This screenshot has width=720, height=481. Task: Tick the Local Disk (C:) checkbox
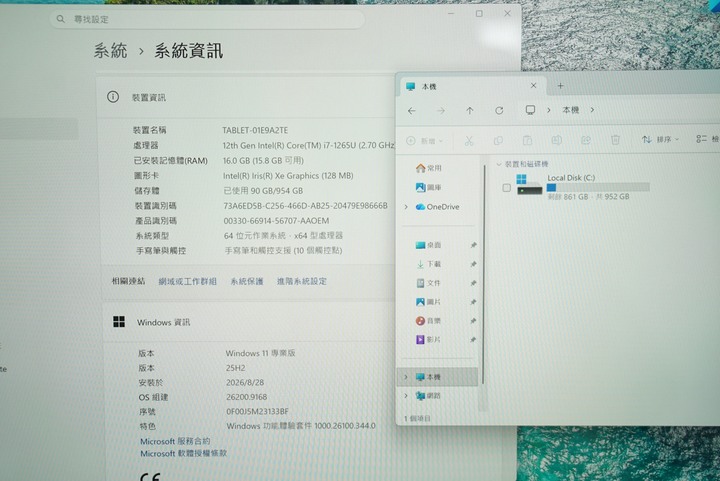(x=506, y=188)
